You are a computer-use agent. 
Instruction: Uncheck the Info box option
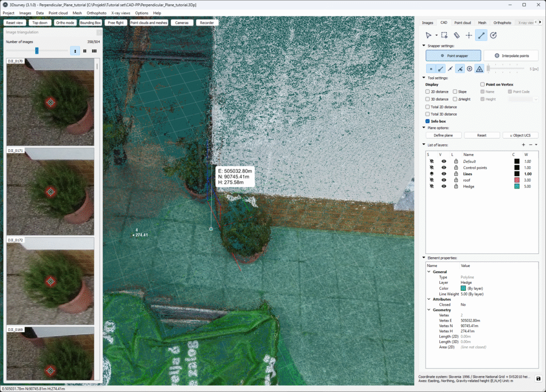click(x=427, y=121)
